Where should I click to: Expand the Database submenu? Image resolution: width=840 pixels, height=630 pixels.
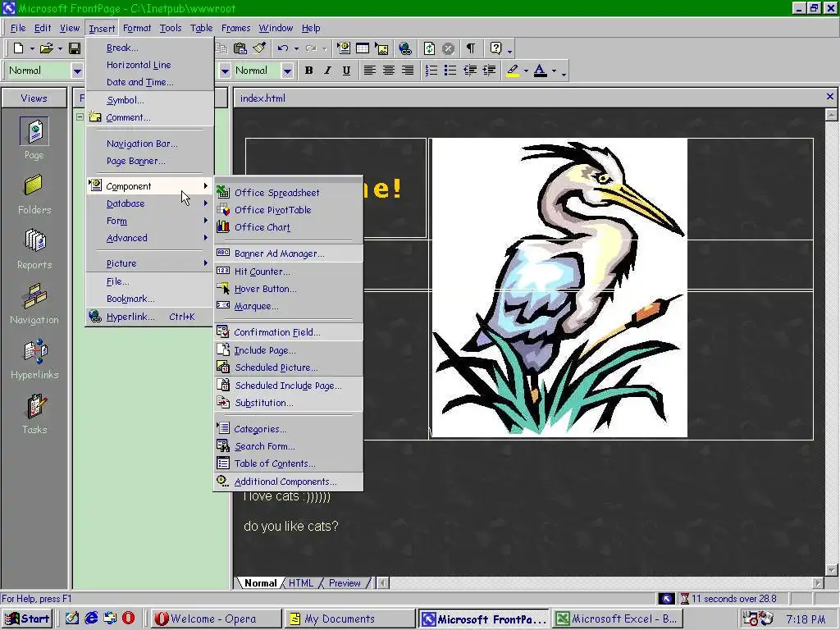point(149,203)
